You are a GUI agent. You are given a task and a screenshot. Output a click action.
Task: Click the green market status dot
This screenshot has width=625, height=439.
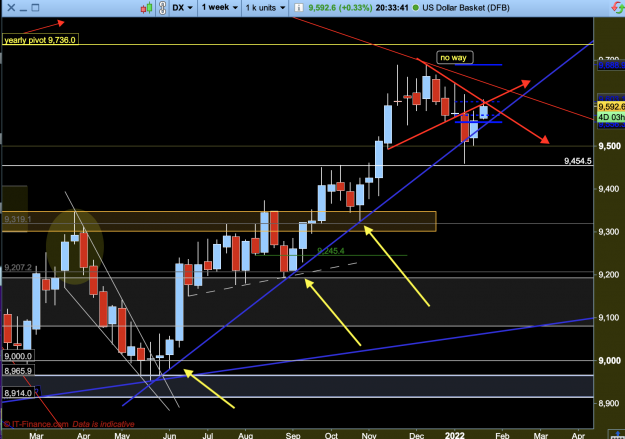coord(415,8)
